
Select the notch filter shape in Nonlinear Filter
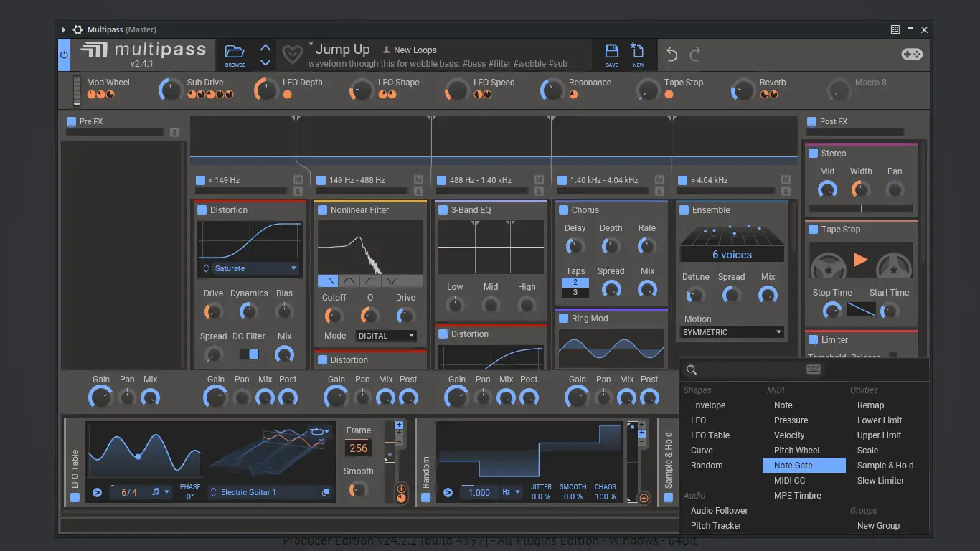click(391, 281)
